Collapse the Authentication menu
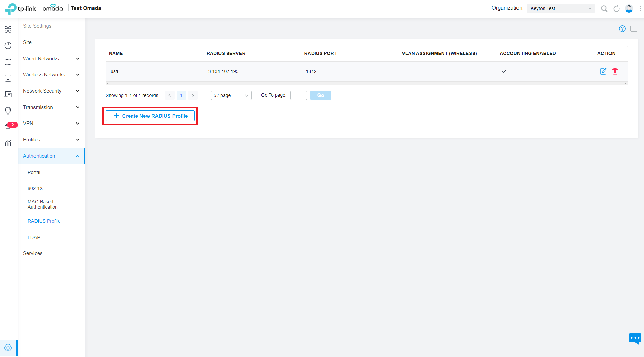The height and width of the screenshot is (357, 644). coord(51,156)
